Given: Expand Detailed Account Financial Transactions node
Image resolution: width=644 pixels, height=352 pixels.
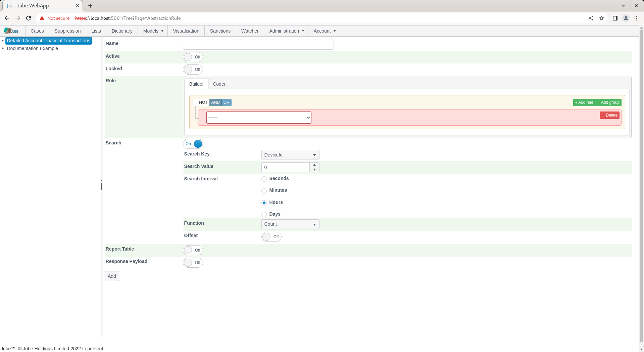Looking at the screenshot, I should coord(3,41).
